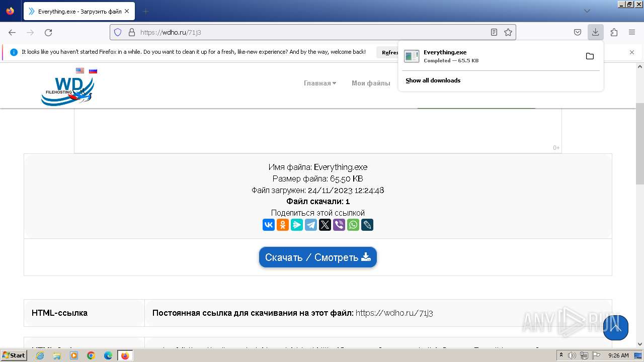Open the Главная dropdown menu
This screenshot has height=362, width=644.
point(320,83)
